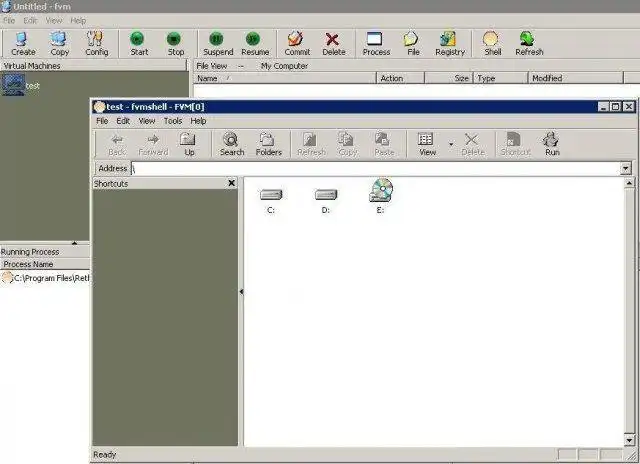Image resolution: width=640 pixels, height=464 pixels.
Task: Click the Up folder icon
Action: (189, 144)
